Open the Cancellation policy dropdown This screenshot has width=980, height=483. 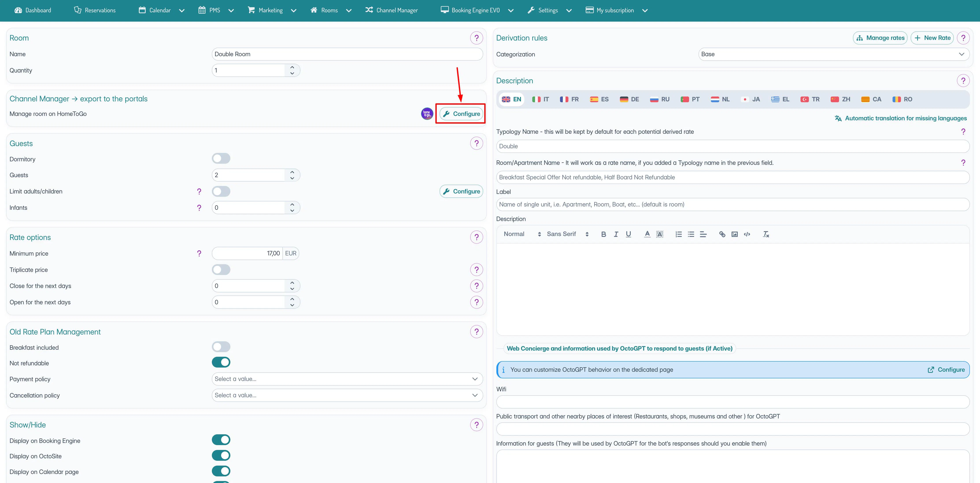tap(347, 395)
